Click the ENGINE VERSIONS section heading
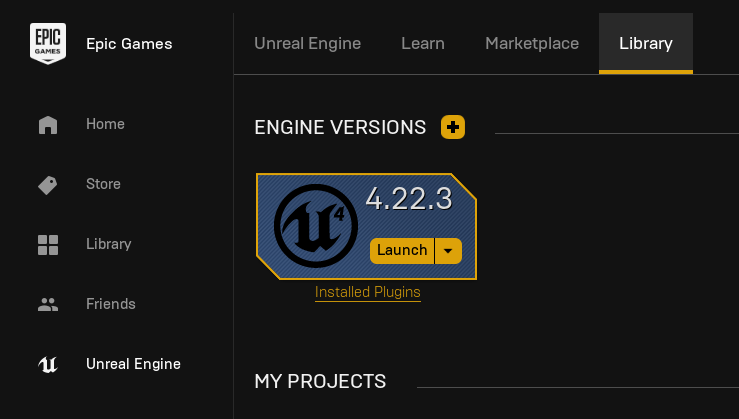This screenshot has height=419, width=739. point(340,127)
